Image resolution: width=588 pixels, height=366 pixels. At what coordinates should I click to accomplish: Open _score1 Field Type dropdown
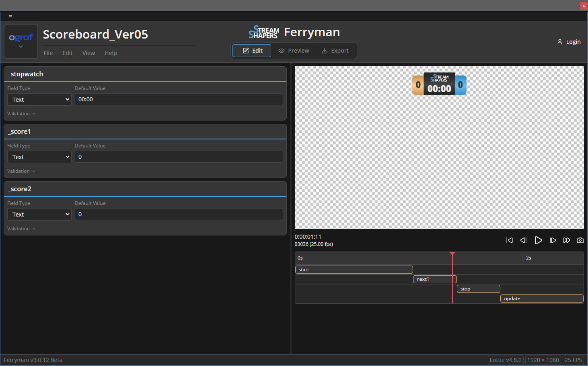pos(39,157)
